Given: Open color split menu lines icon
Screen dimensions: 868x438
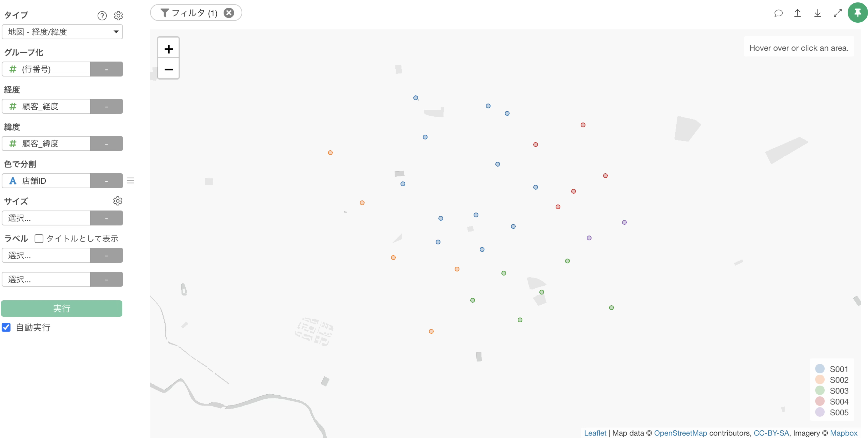Looking at the screenshot, I should (x=130, y=181).
